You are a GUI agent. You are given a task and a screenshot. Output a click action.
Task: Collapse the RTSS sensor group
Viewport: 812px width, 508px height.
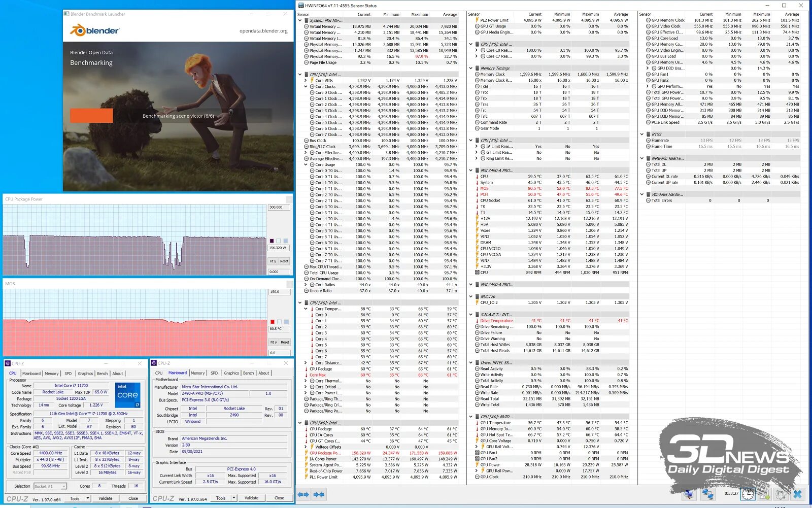tap(642, 134)
